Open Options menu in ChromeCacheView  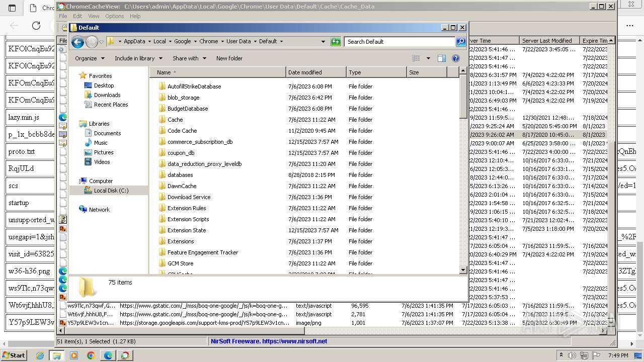coord(115,16)
